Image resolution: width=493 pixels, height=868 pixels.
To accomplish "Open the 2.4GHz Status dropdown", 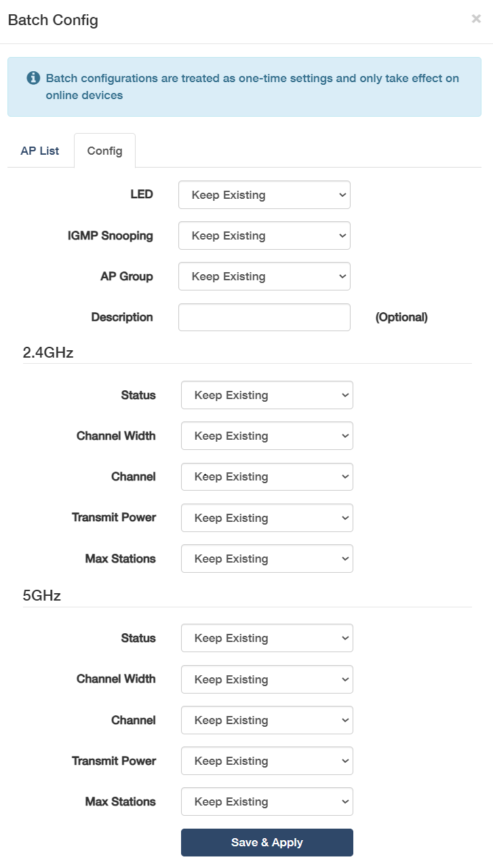I will pos(267,395).
